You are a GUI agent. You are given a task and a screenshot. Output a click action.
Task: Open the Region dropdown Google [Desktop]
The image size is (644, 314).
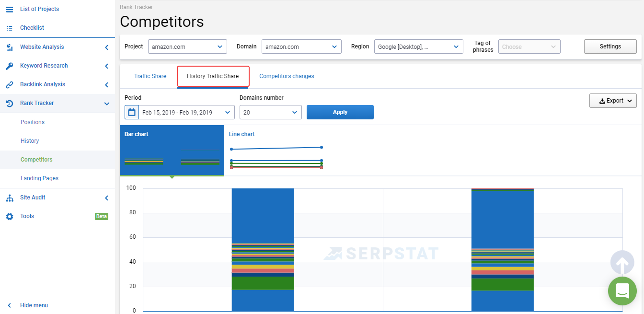pyautogui.click(x=418, y=47)
